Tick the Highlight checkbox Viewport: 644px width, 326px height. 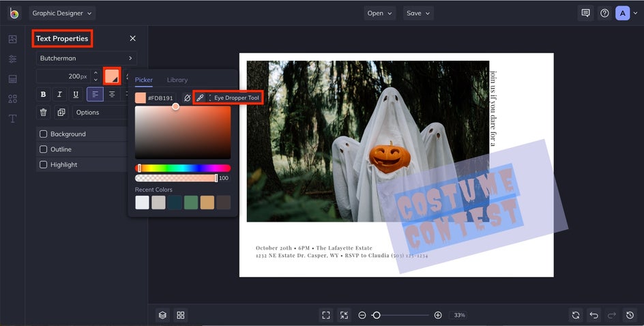click(x=44, y=164)
